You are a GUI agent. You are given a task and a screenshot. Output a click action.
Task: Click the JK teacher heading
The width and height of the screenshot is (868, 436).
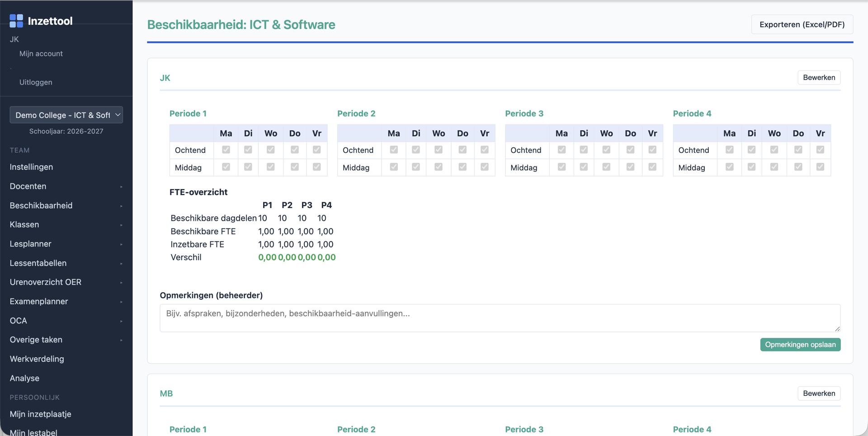pos(165,78)
